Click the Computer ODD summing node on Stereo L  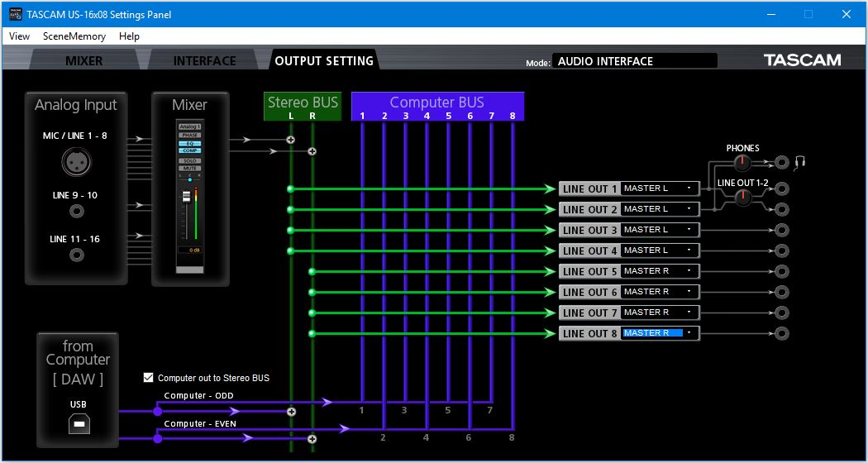coord(291,412)
